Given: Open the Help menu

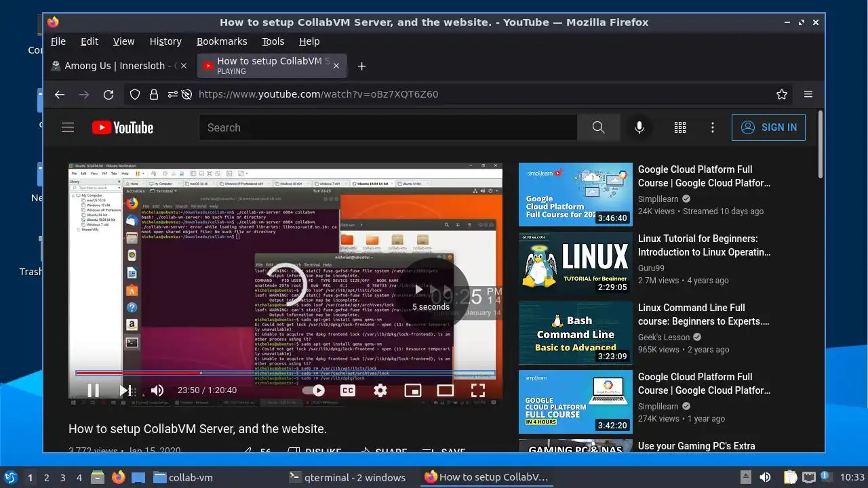Looking at the screenshot, I should 309,41.
